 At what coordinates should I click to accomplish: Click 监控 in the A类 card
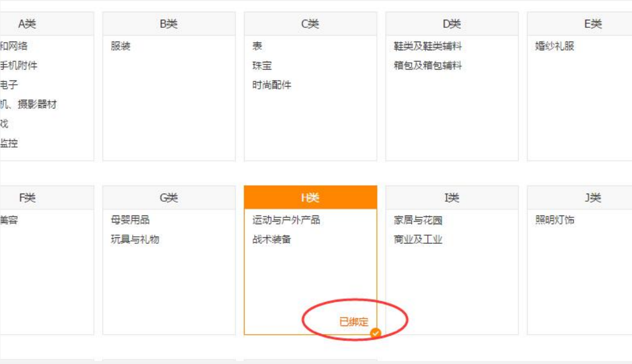[x=9, y=143]
